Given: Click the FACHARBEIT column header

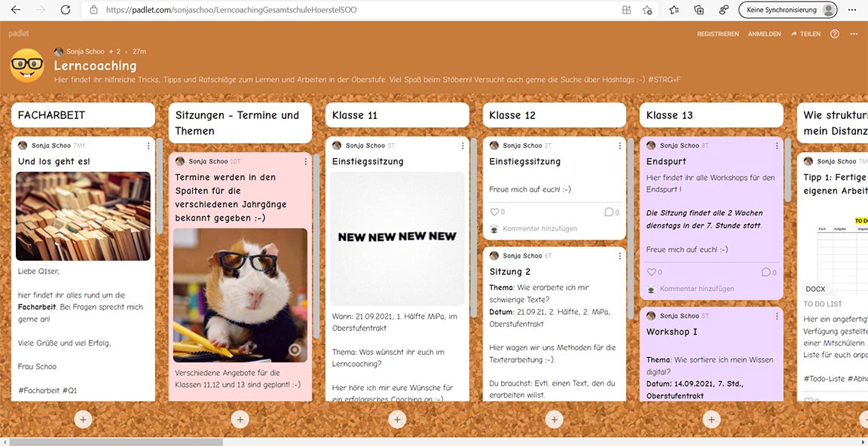Looking at the screenshot, I should click(x=83, y=115).
